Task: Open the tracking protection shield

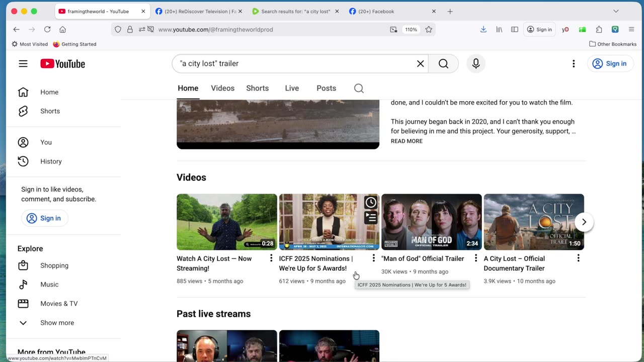Action: [118, 30]
